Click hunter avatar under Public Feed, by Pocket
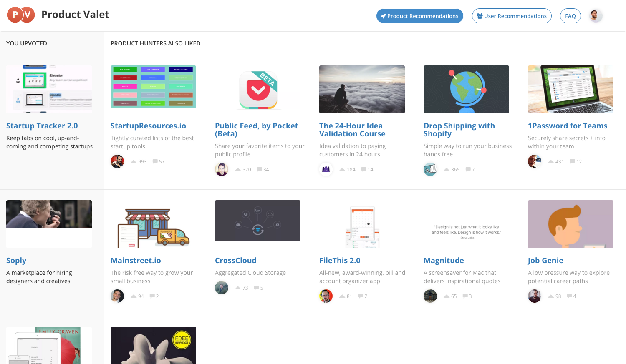 coord(222,169)
